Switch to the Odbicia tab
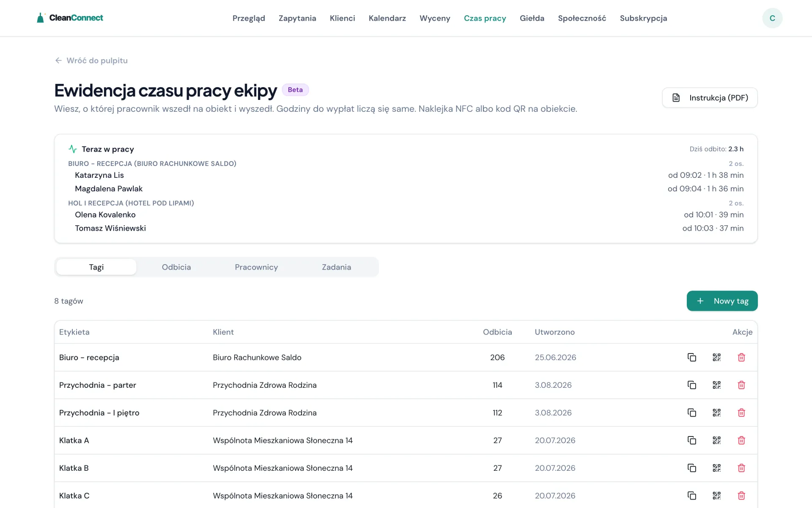 tap(176, 267)
